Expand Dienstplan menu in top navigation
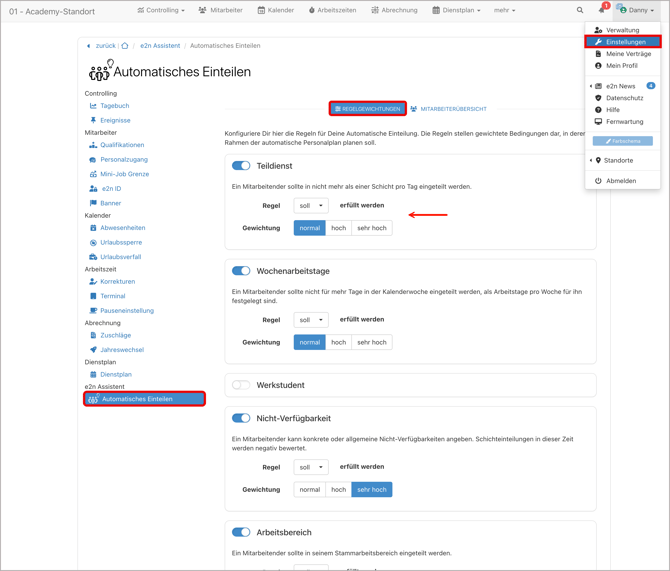This screenshot has width=670, height=571. [456, 10]
